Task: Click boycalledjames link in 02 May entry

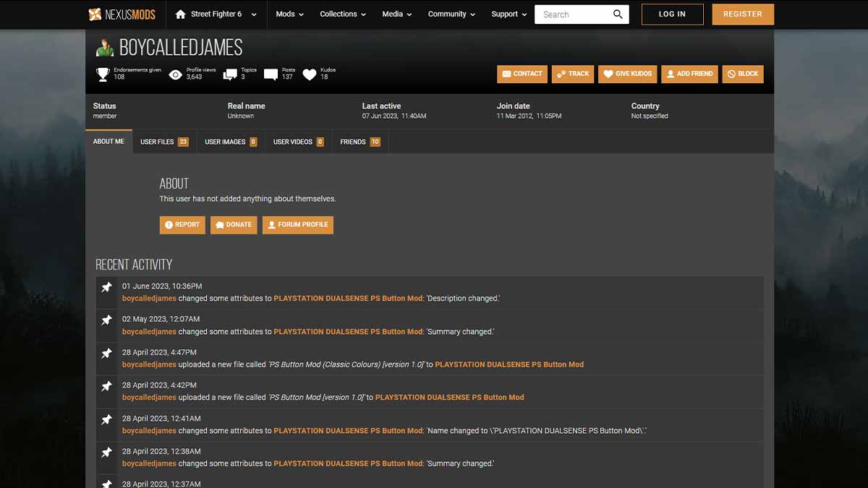Action: (x=149, y=332)
